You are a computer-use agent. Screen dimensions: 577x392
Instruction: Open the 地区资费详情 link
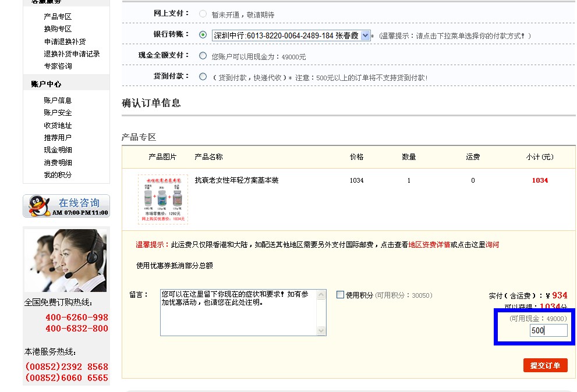point(429,244)
